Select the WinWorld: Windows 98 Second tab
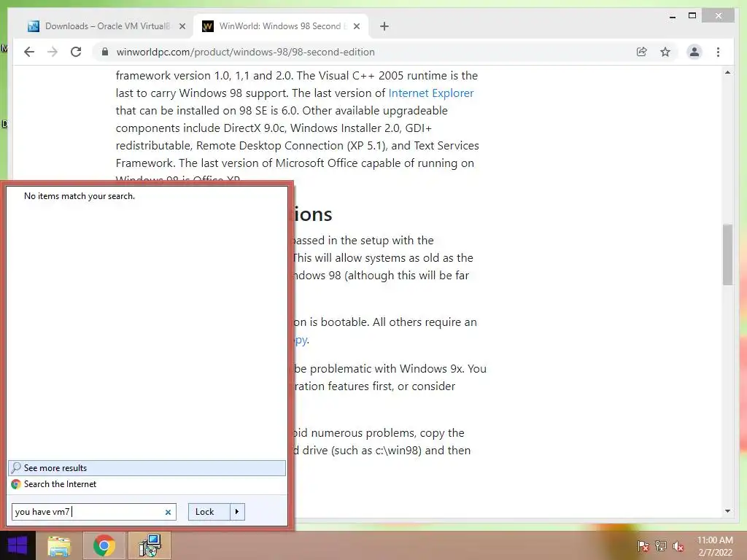747x560 pixels. (x=281, y=26)
